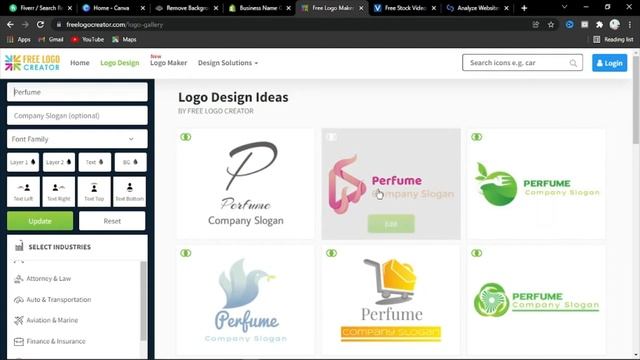Go back with the browser back arrow
640x360 pixels.
pyautogui.click(x=10, y=24)
